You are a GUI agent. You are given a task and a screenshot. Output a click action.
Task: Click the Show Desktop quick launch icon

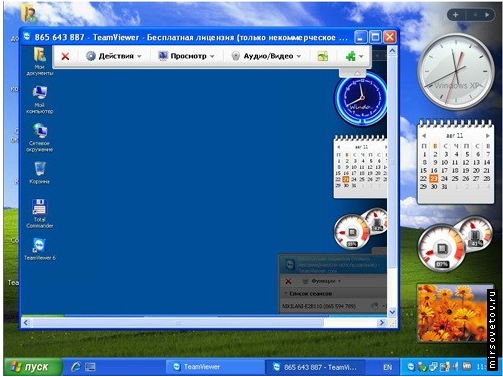(x=90, y=367)
